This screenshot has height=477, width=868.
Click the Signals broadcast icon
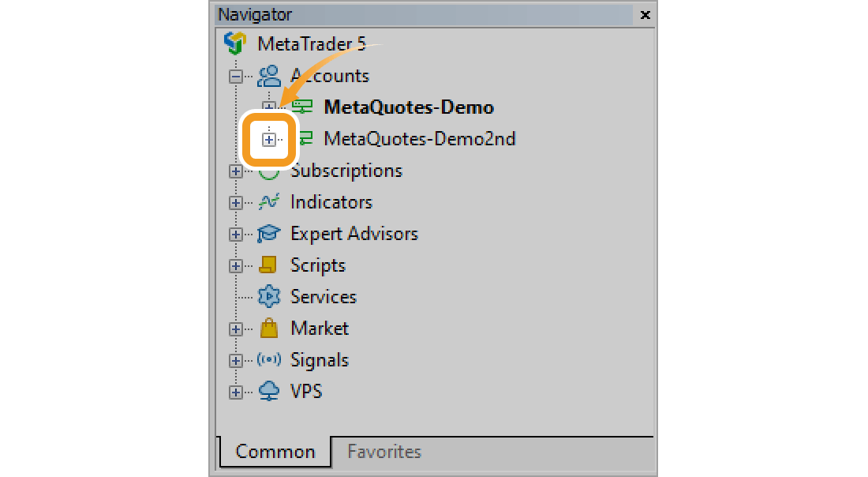pyautogui.click(x=269, y=360)
